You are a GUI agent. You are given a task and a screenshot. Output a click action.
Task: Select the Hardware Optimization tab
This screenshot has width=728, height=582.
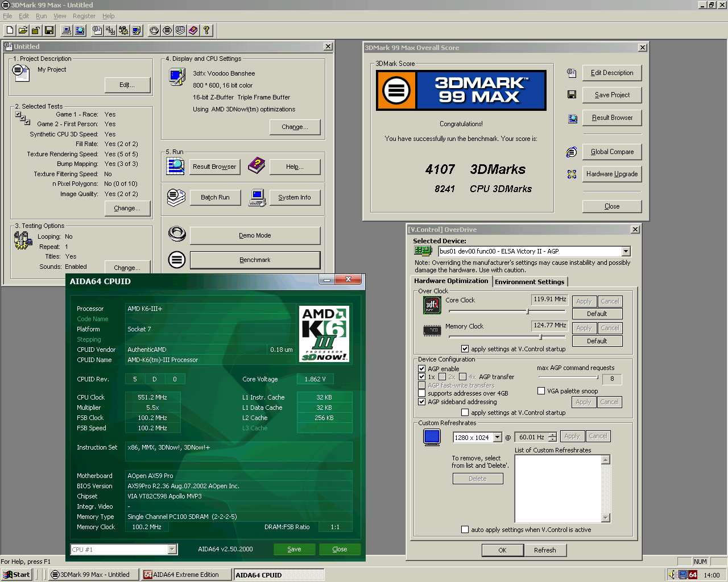tap(451, 281)
